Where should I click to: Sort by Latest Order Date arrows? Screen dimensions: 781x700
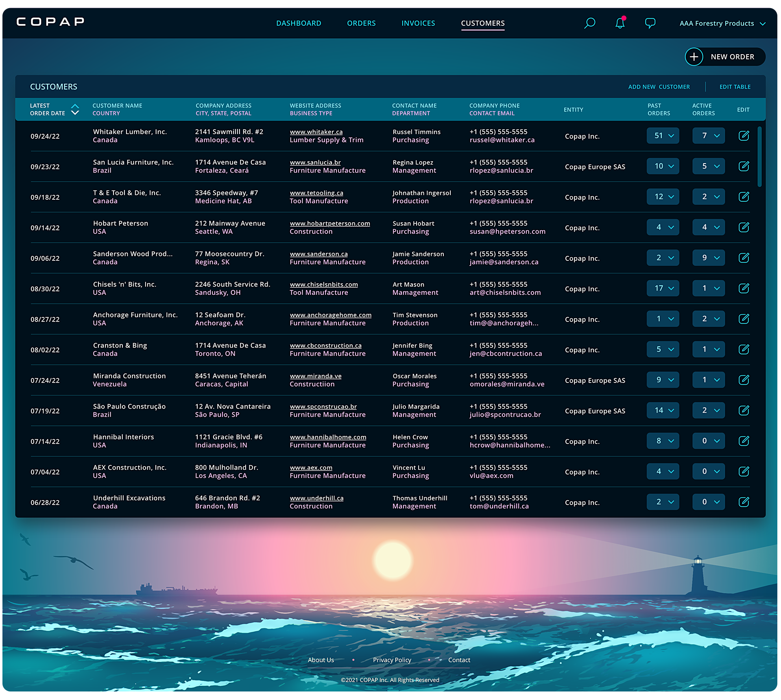[75, 109]
